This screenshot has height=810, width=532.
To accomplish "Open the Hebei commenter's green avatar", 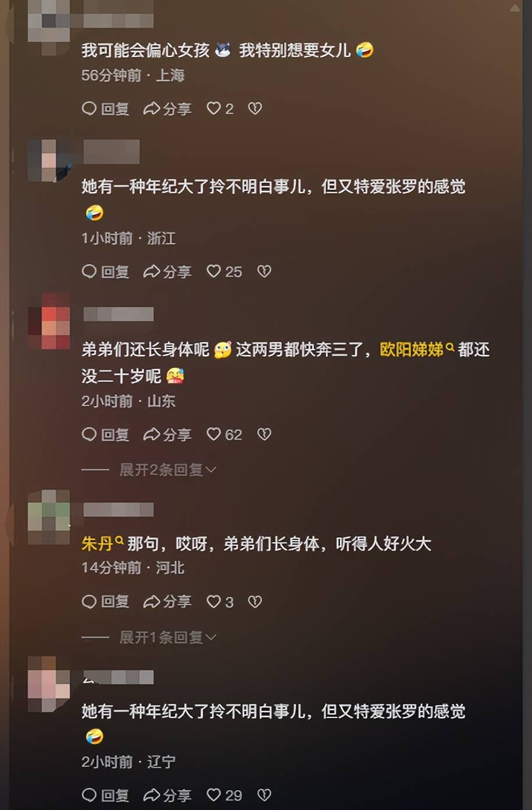I will tap(49, 517).
